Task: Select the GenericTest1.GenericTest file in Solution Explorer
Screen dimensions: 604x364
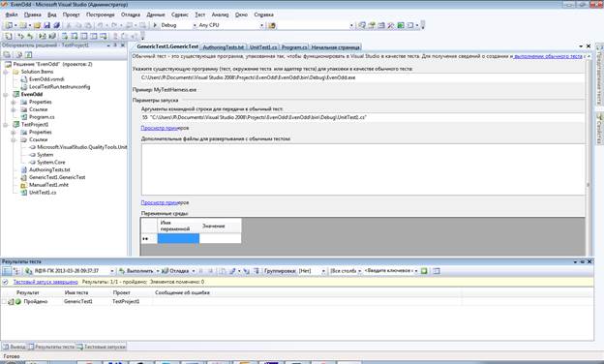Action: pyautogui.click(x=57, y=177)
